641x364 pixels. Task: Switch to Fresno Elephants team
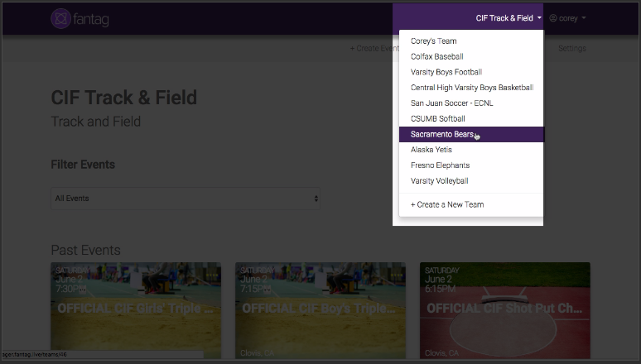click(x=471, y=165)
